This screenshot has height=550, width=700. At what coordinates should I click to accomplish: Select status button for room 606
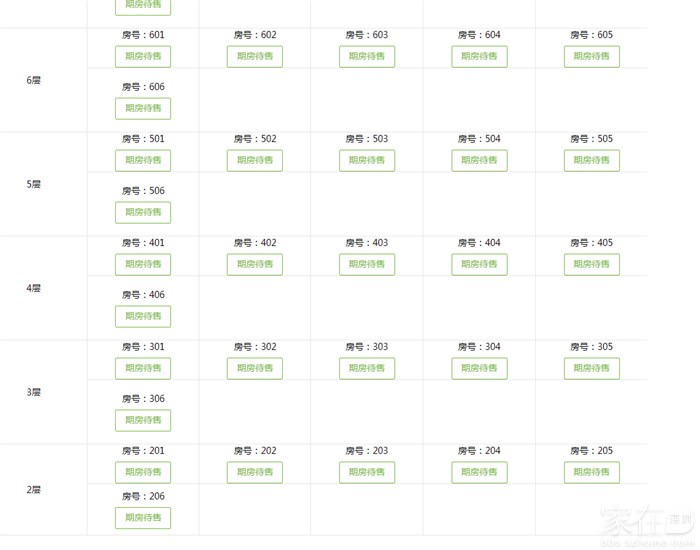143,109
